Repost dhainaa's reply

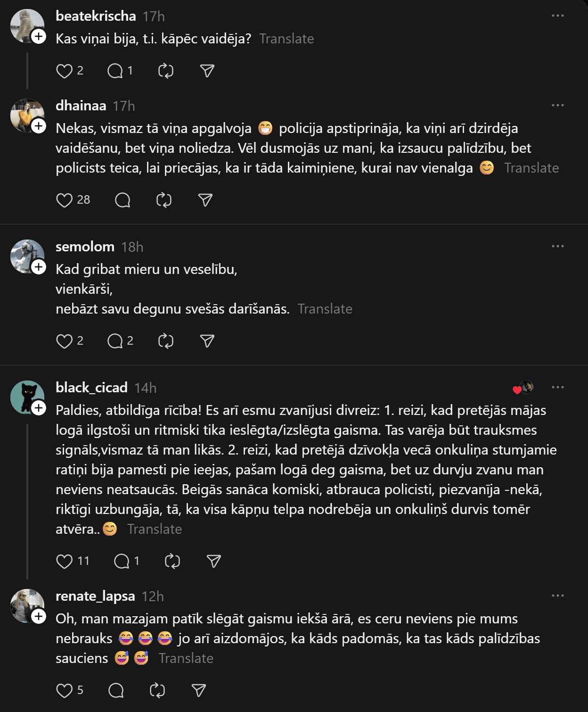[164, 200]
